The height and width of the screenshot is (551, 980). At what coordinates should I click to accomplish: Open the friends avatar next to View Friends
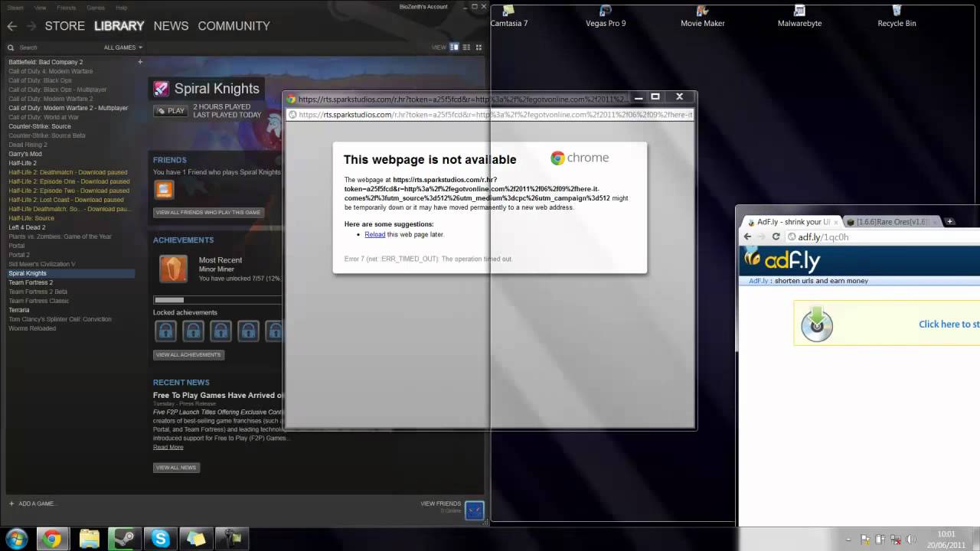(475, 509)
